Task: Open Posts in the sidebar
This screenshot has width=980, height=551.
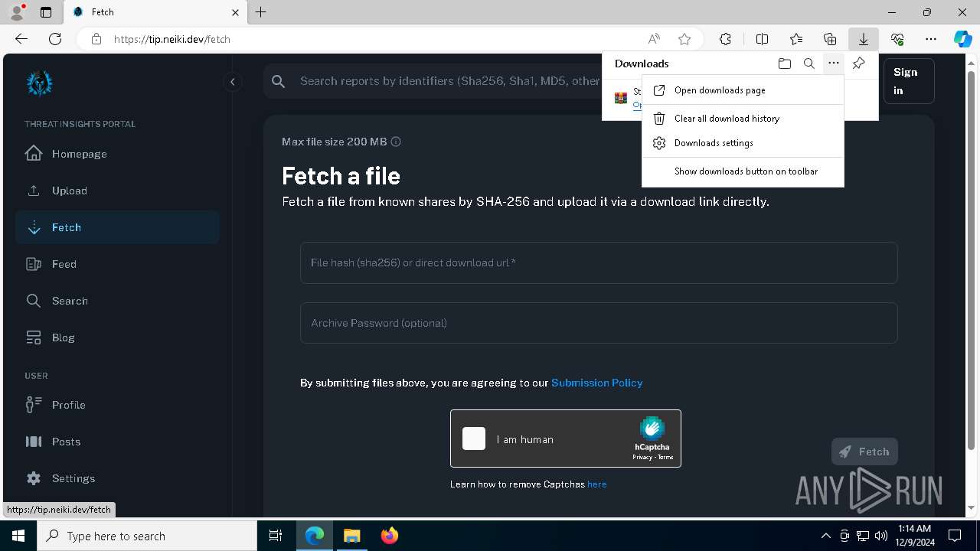Action: click(x=117, y=442)
